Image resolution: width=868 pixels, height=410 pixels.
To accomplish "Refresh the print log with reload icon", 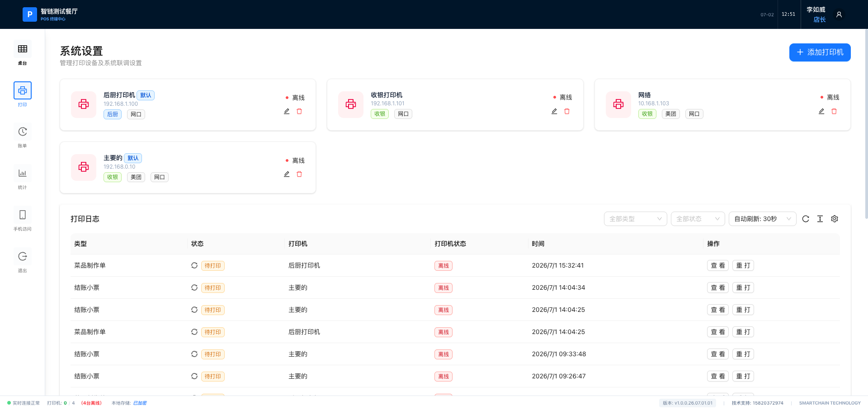I will coord(806,219).
